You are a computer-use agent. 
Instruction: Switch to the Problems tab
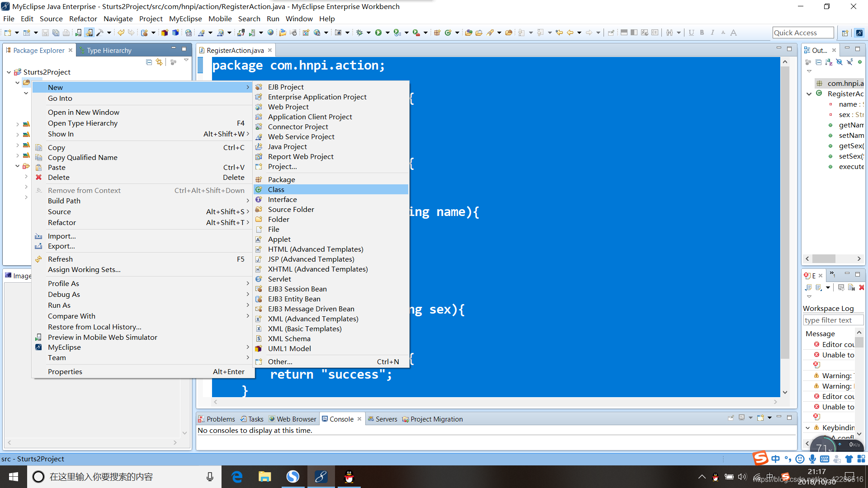217,419
